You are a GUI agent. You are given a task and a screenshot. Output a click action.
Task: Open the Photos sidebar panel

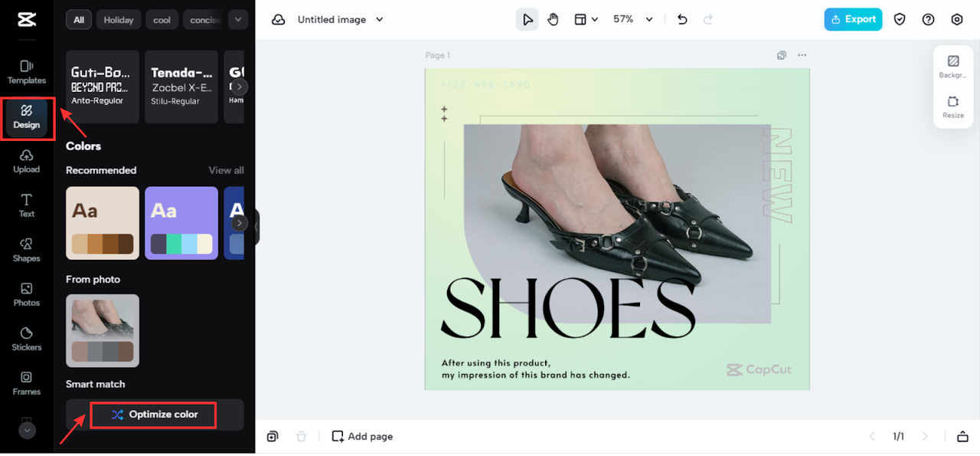tap(27, 295)
